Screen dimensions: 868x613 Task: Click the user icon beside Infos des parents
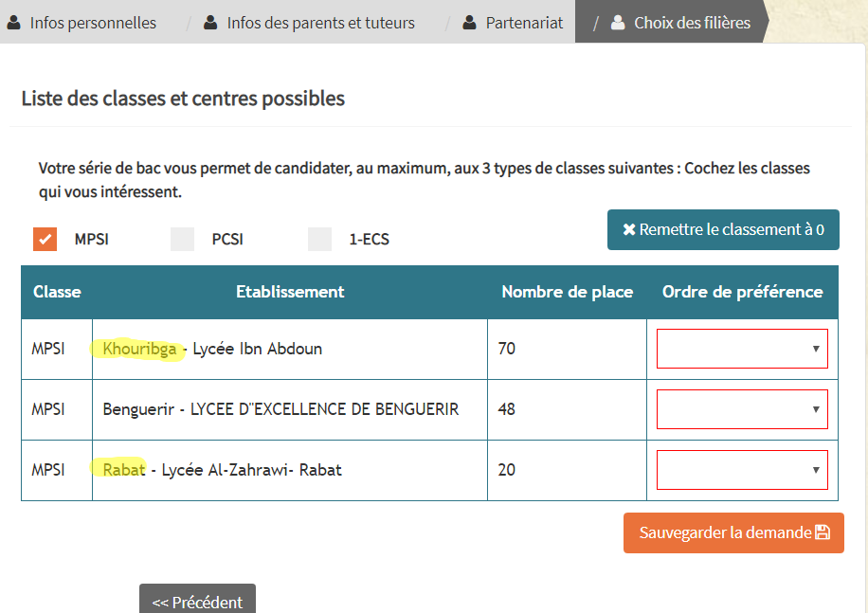pyautogui.click(x=210, y=23)
